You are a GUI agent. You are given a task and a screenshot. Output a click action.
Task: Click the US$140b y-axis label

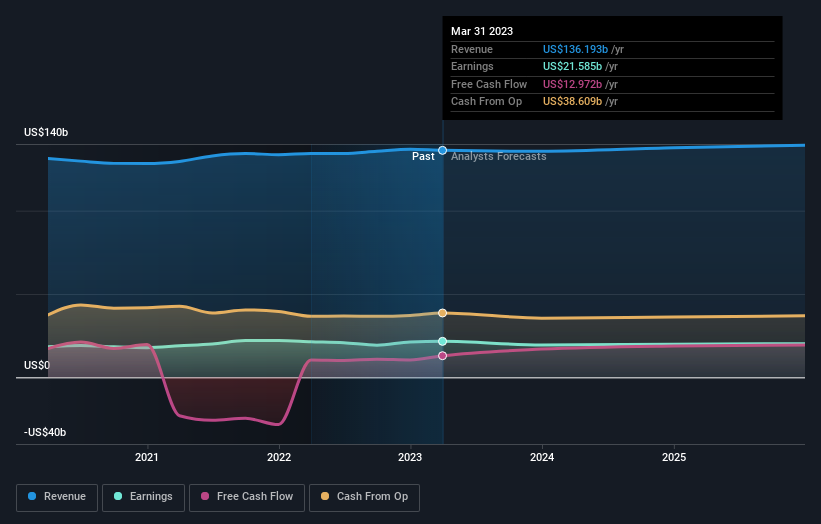(46, 132)
